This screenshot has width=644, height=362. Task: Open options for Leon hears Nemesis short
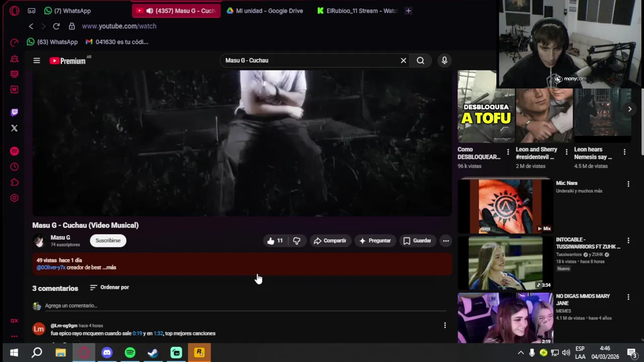coord(624,152)
